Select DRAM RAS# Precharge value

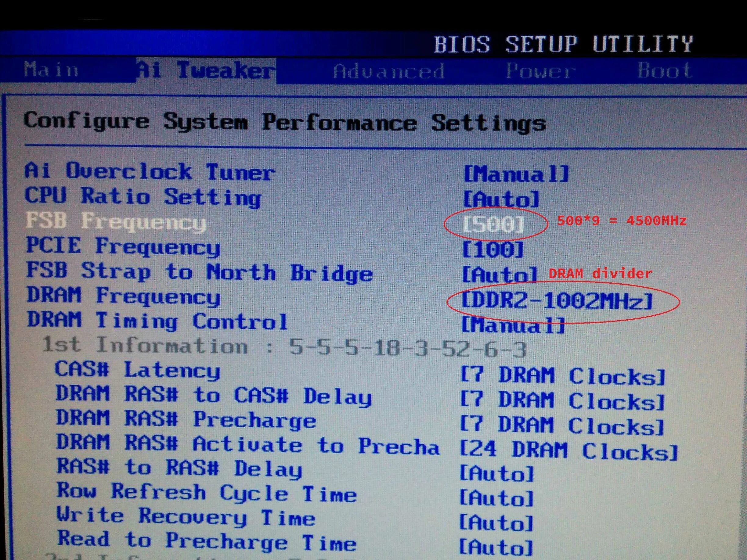pos(563,425)
